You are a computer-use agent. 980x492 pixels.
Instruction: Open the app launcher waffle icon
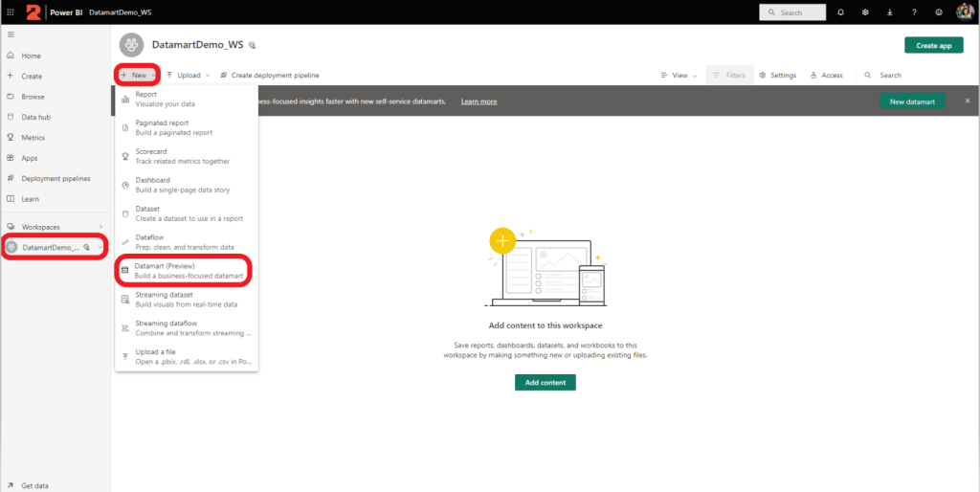pyautogui.click(x=11, y=12)
